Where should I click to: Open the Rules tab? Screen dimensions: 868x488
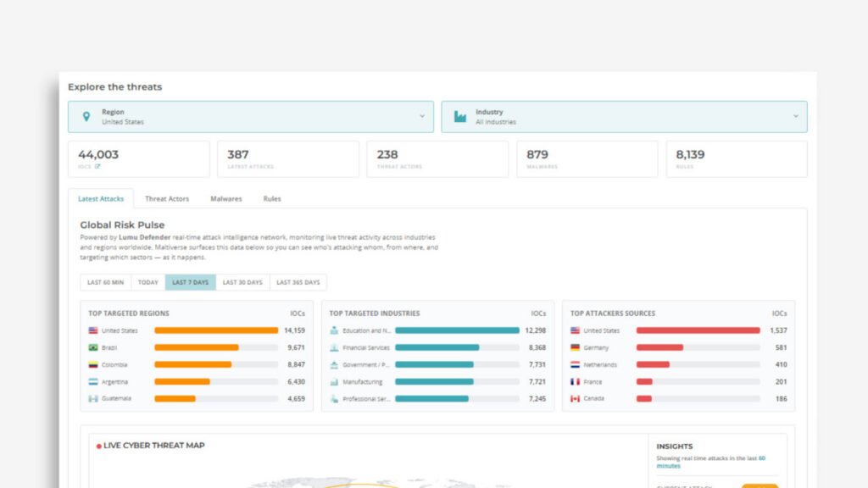272,198
